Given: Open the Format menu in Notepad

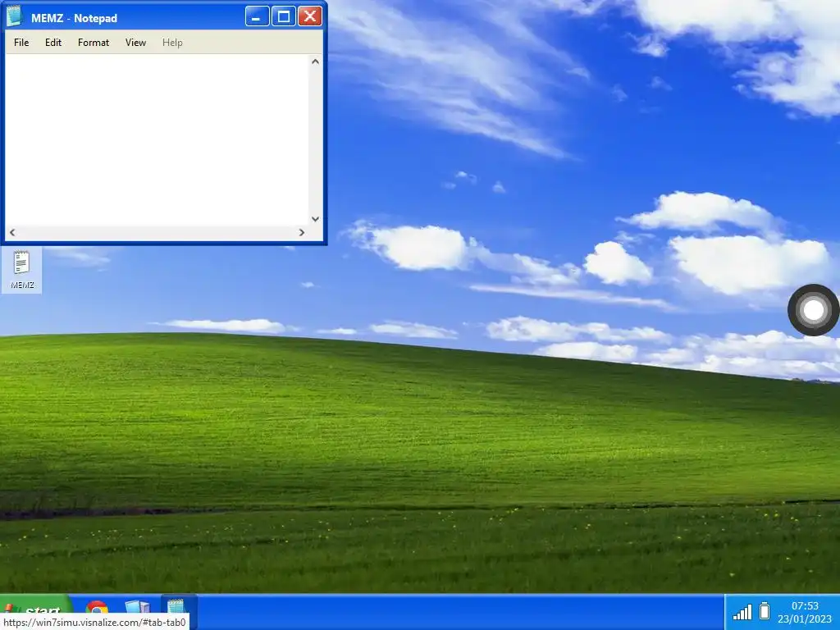Looking at the screenshot, I should coord(94,43).
